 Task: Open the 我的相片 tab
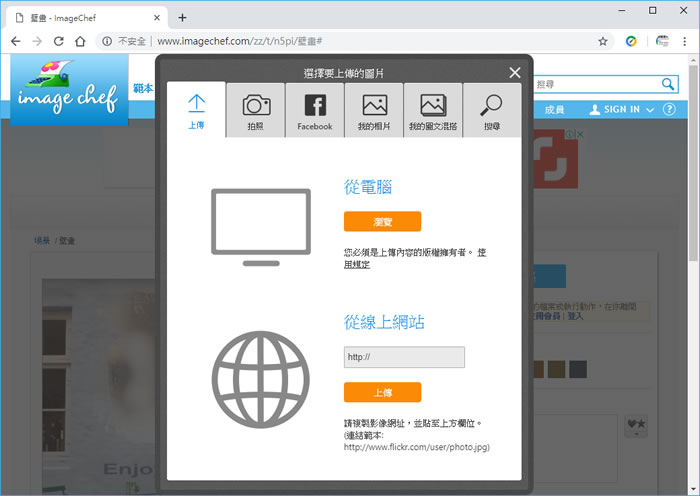tap(374, 111)
